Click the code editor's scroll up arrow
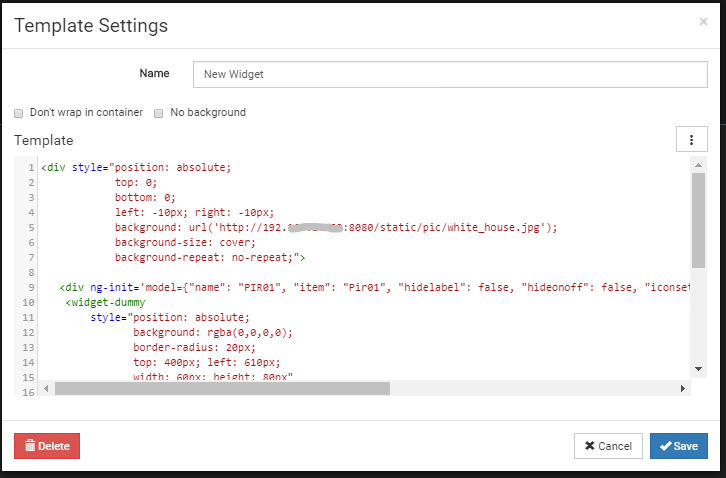 click(699, 164)
